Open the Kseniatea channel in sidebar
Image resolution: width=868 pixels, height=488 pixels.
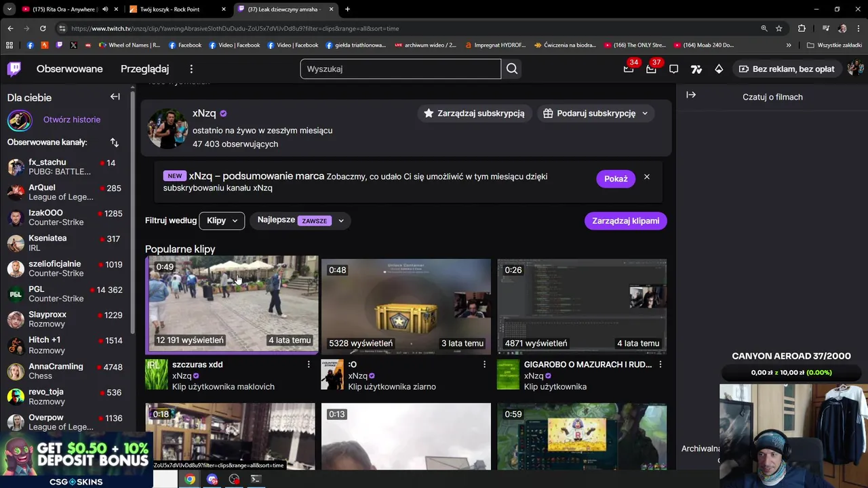click(x=66, y=243)
